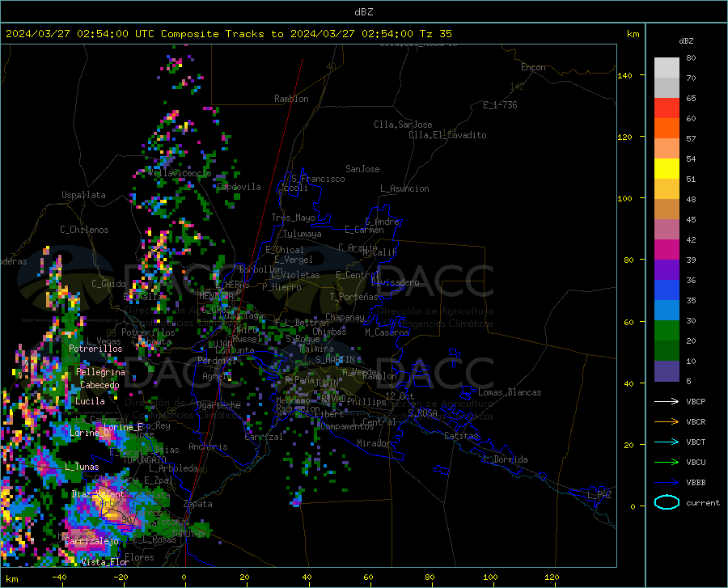This screenshot has width=728, height=588.
Task: Click the white Potrerillos label
Action: coord(95,349)
